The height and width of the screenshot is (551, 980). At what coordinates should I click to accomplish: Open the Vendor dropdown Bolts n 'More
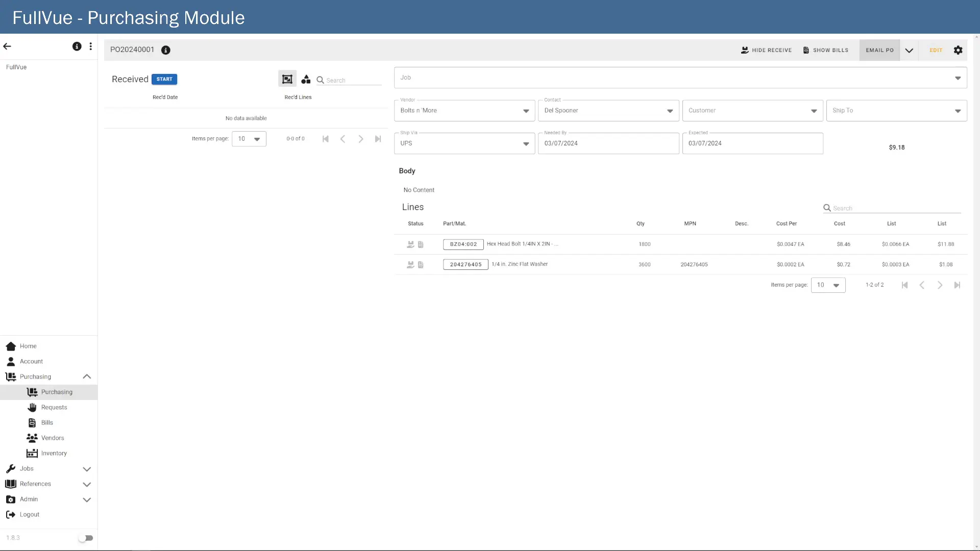464,111
